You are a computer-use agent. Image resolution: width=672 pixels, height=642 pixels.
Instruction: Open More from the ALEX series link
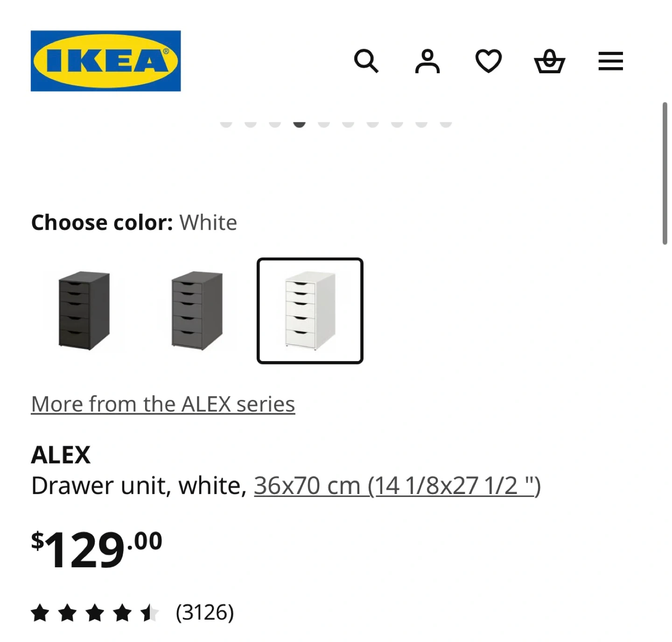(163, 404)
